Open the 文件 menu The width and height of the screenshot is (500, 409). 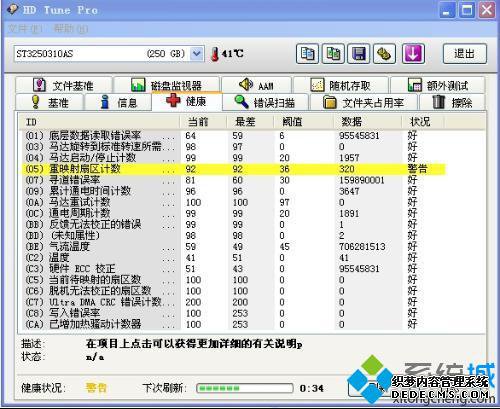click(x=24, y=29)
